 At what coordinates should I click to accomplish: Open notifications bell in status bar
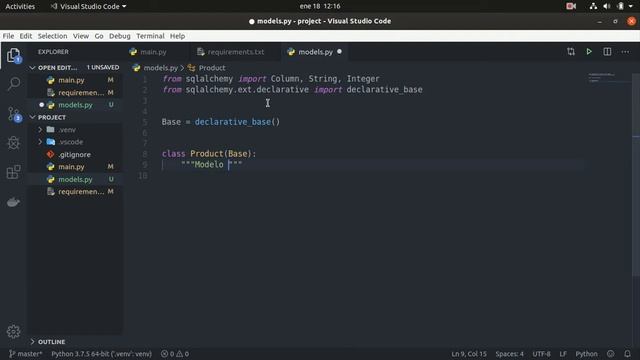627,354
